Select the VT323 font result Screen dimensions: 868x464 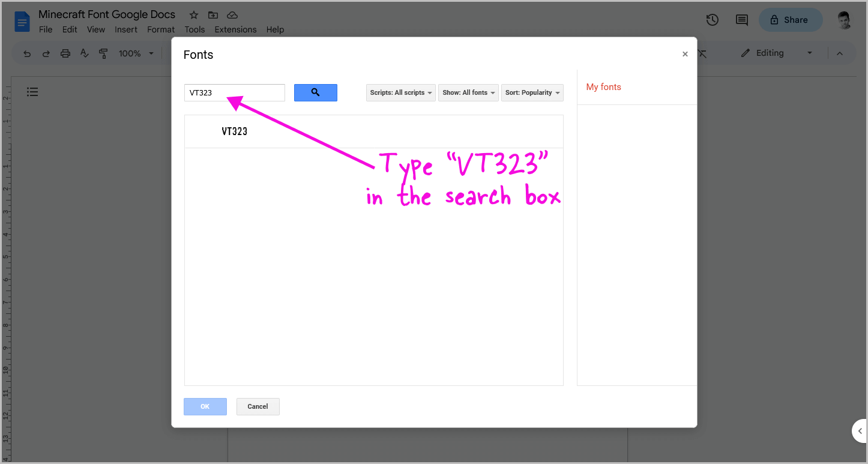373,131
